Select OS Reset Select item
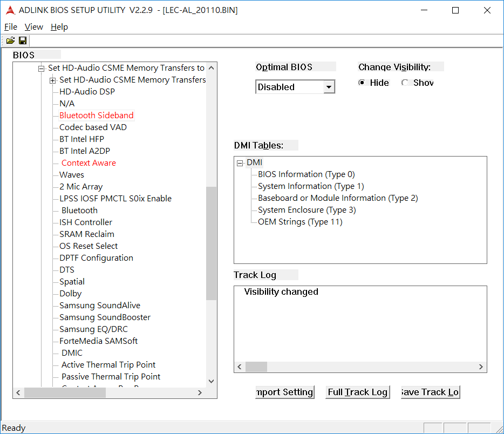The height and width of the screenshot is (434, 504). click(x=88, y=246)
